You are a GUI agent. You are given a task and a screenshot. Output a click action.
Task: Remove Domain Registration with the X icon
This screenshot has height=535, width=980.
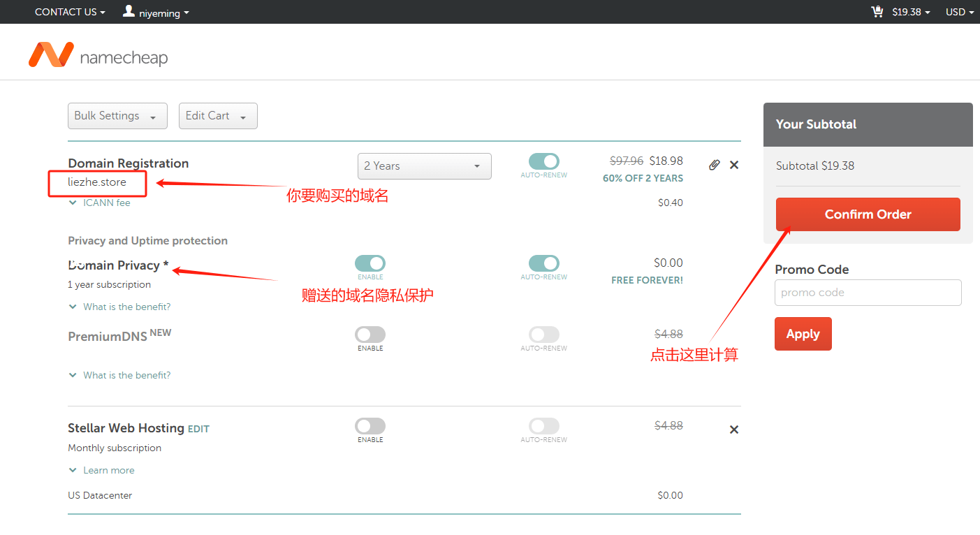734,165
